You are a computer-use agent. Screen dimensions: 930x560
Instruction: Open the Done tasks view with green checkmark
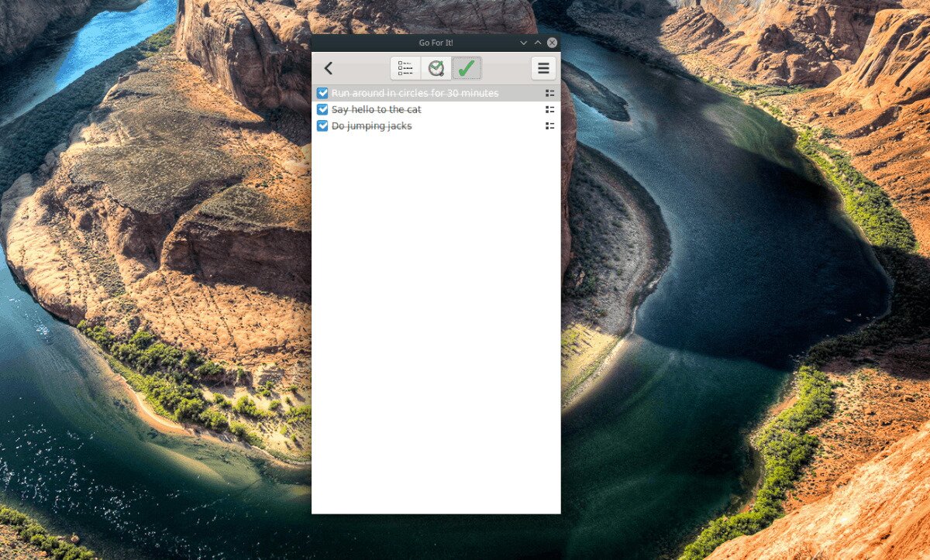pos(466,69)
